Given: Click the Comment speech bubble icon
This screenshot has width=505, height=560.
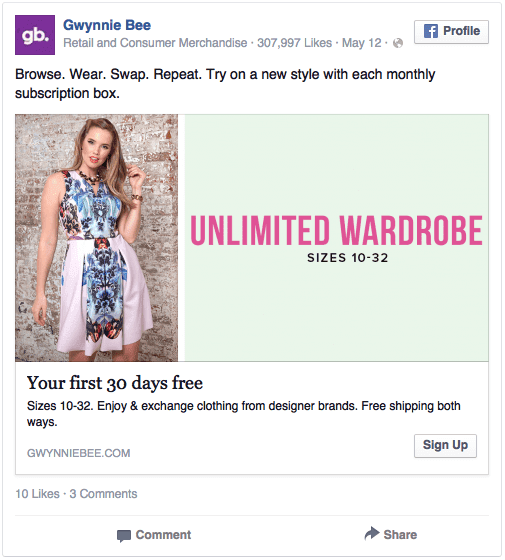Looking at the screenshot, I should tap(124, 535).
